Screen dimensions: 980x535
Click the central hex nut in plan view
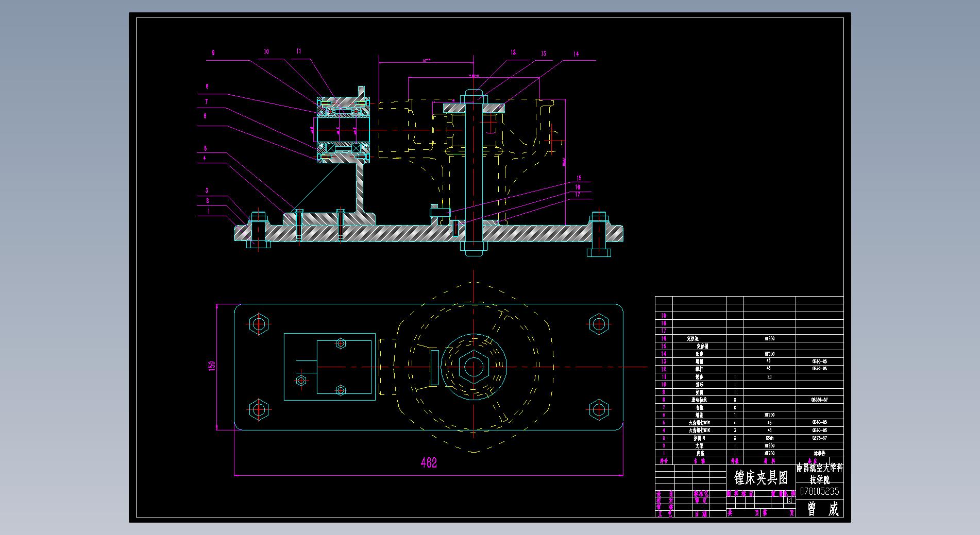[x=474, y=367]
